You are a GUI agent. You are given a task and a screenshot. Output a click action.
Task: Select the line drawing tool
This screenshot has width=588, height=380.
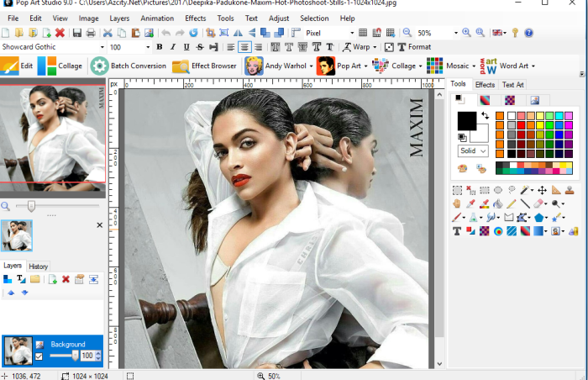coord(525,204)
